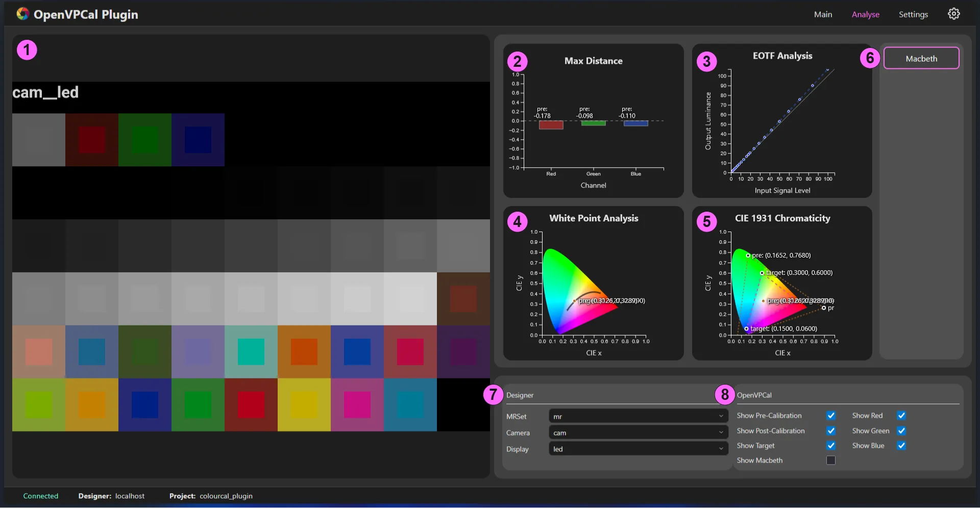Enable the Show Macbeth checkbox
Image resolution: width=980 pixels, height=508 pixels.
click(831, 460)
